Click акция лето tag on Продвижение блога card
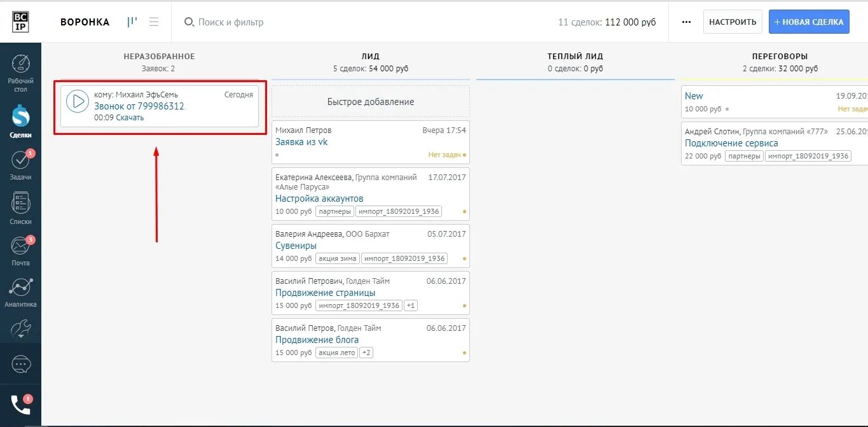 coord(336,353)
